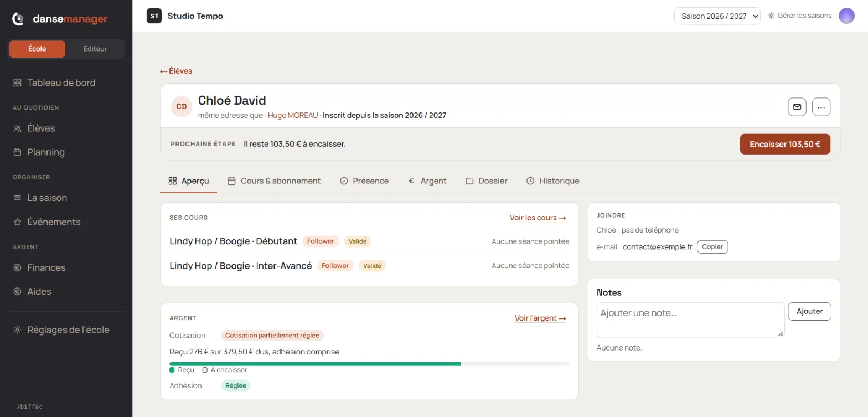Image resolution: width=868 pixels, height=417 pixels.
Task: Open Réglages de l'école settings
Action: point(61,330)
